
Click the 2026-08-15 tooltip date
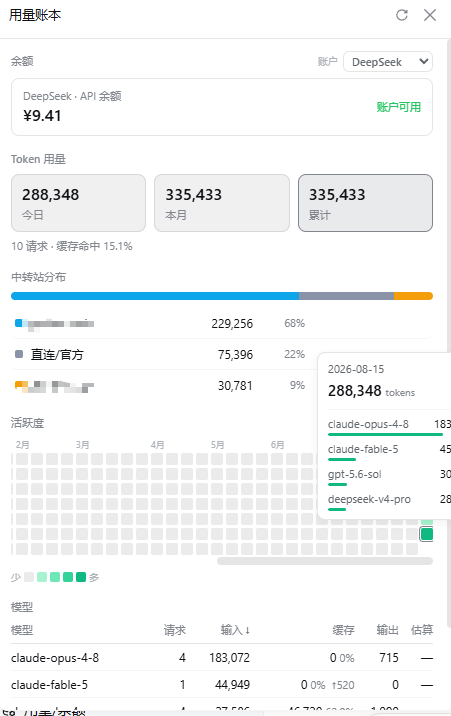pyautogui.click(x=356, y=369)
